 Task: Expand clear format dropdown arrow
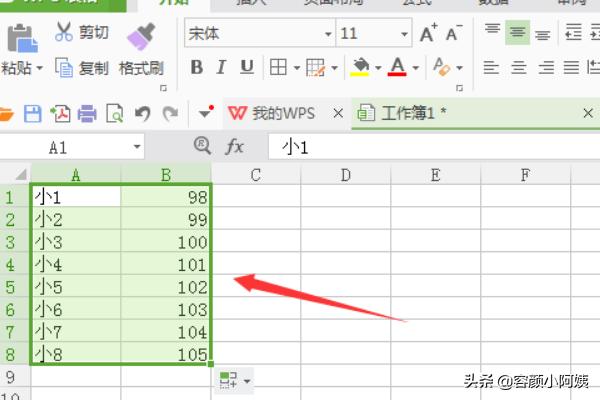pos(460,68)
